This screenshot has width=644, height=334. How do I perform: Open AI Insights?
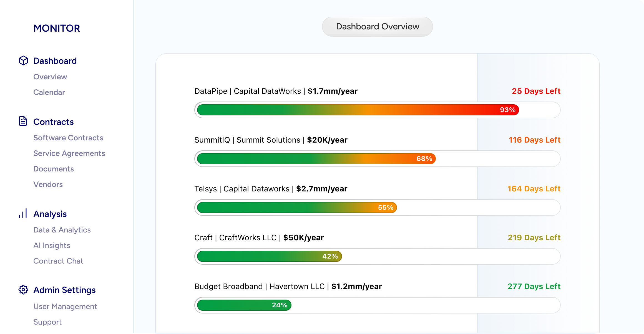tap(52, 246)
